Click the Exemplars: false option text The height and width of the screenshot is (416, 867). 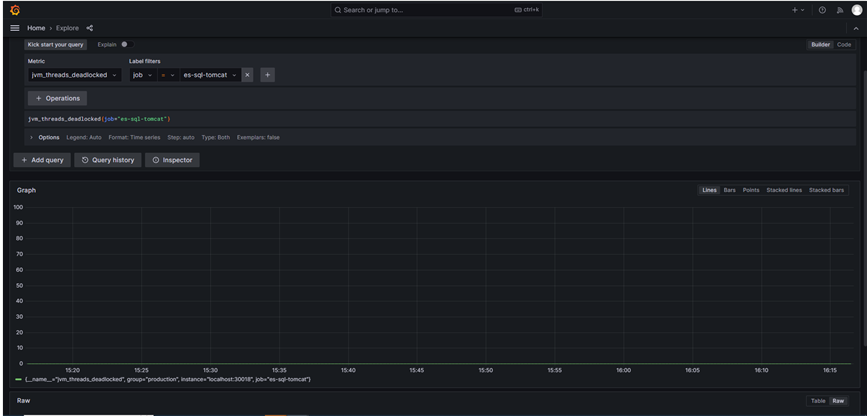click(x=258, y=137)
